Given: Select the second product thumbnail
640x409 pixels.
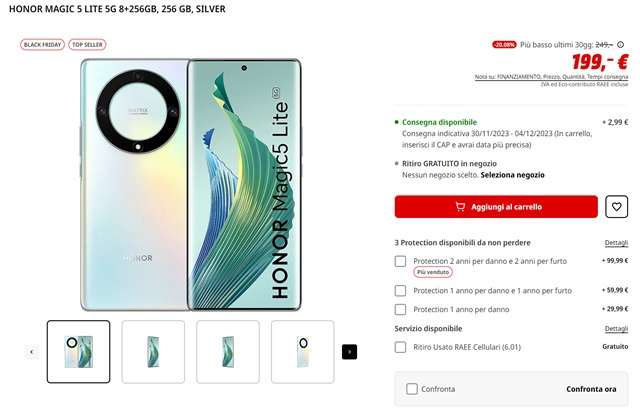Looking at the screenshot, I should coord(153,352).
